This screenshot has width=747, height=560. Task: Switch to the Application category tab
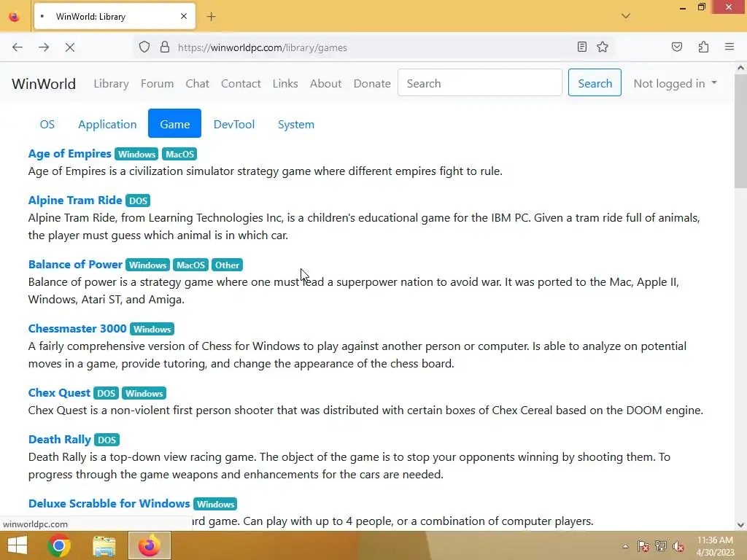(107, 124)
